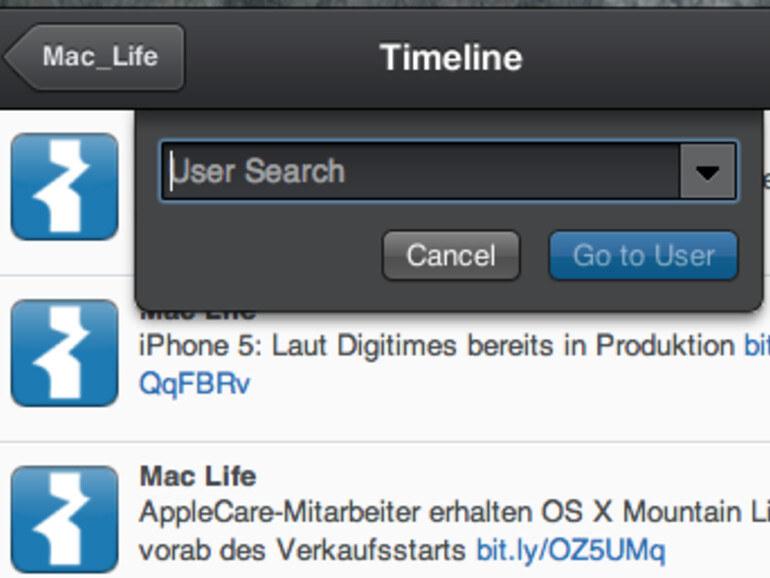
Task: Open avatar beside the AppleCare tweet
Action: tap(65, 517)
